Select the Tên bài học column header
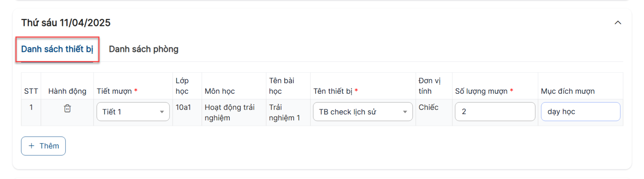644x179 pixels. tap(282, 86)
